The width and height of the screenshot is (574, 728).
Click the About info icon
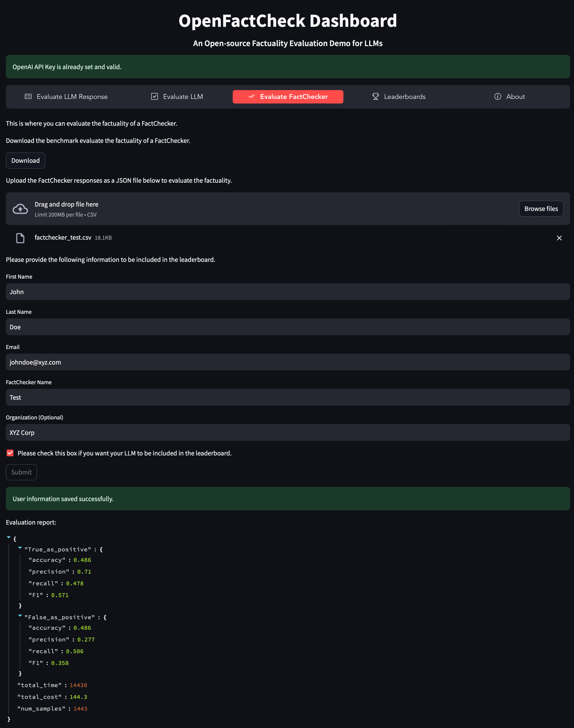click(497, 97)
